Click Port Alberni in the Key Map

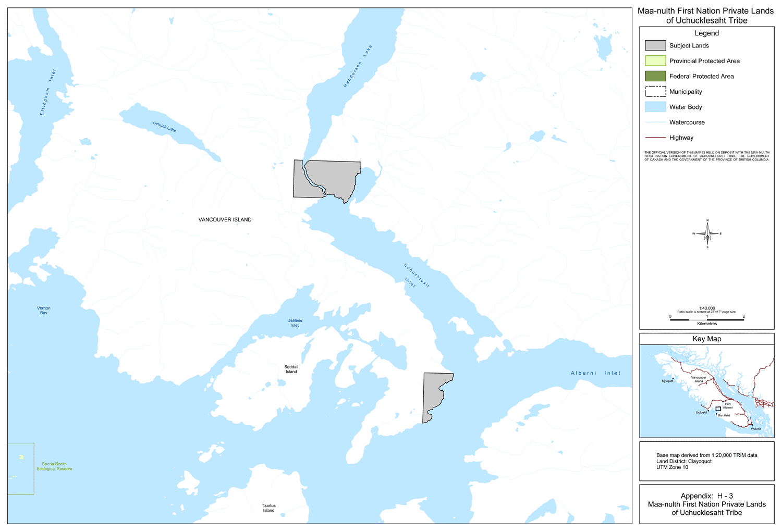pyautogui.click(x=728, y=405)
